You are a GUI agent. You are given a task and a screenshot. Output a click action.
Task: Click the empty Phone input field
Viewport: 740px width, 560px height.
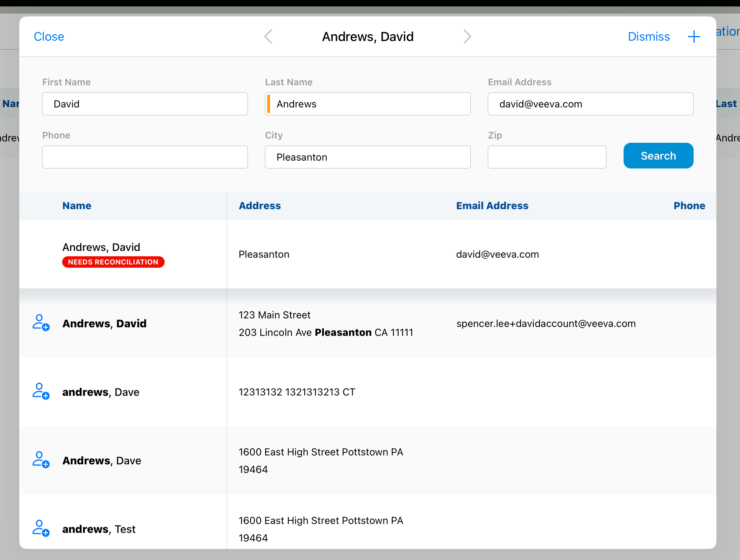point(145,157)
